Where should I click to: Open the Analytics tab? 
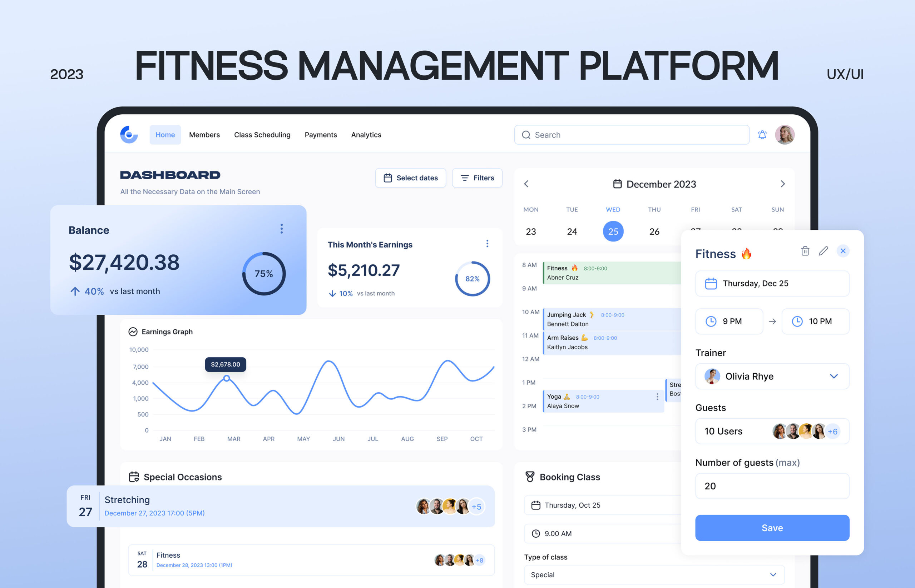coord(366,135)
